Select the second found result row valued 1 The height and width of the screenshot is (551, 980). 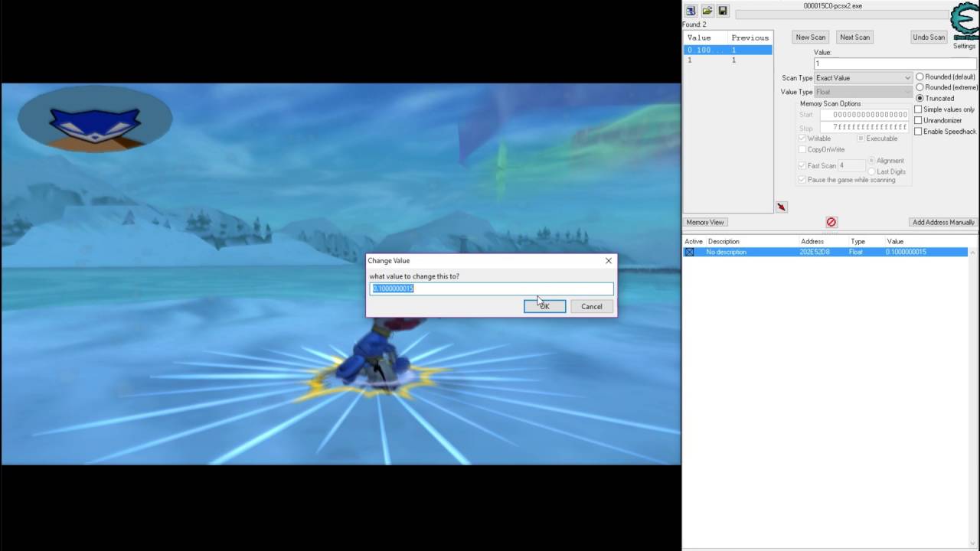click(727, 60)
